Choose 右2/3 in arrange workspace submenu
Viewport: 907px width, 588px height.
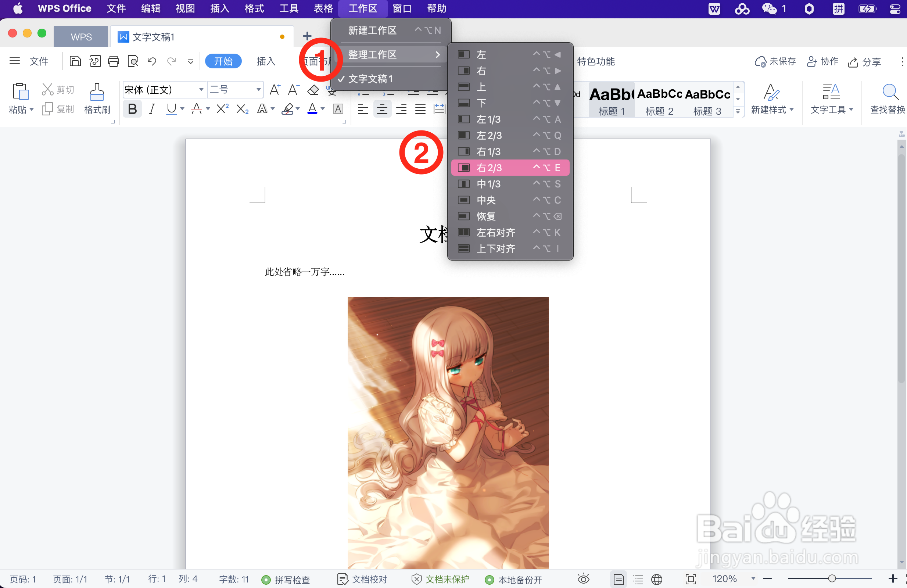pyautogui.click(x=510, y=168)
